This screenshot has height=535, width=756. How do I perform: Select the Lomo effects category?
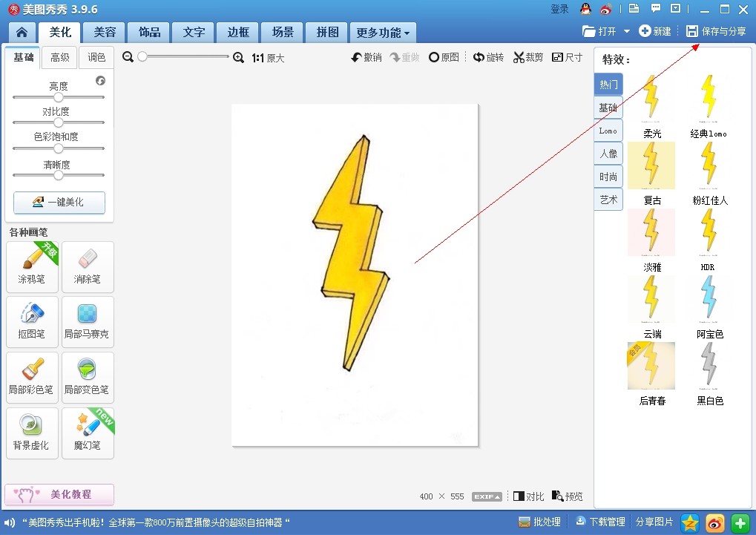(608, 131)
